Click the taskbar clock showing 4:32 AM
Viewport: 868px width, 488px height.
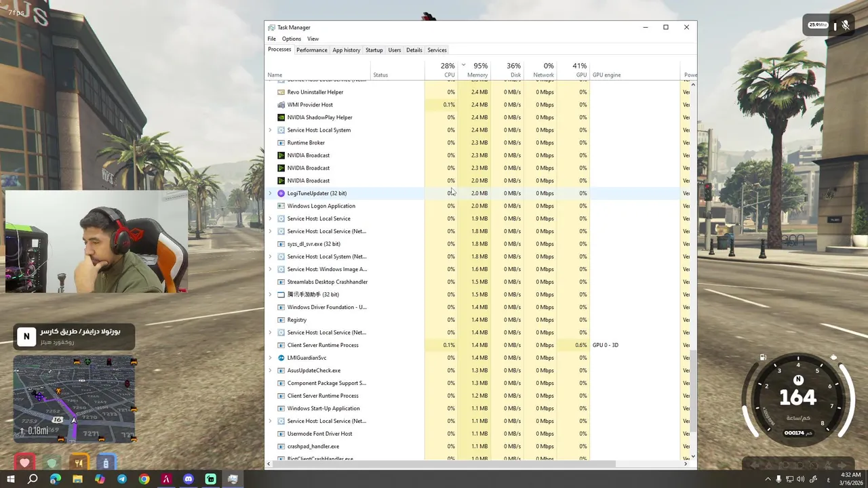point(850,479)
